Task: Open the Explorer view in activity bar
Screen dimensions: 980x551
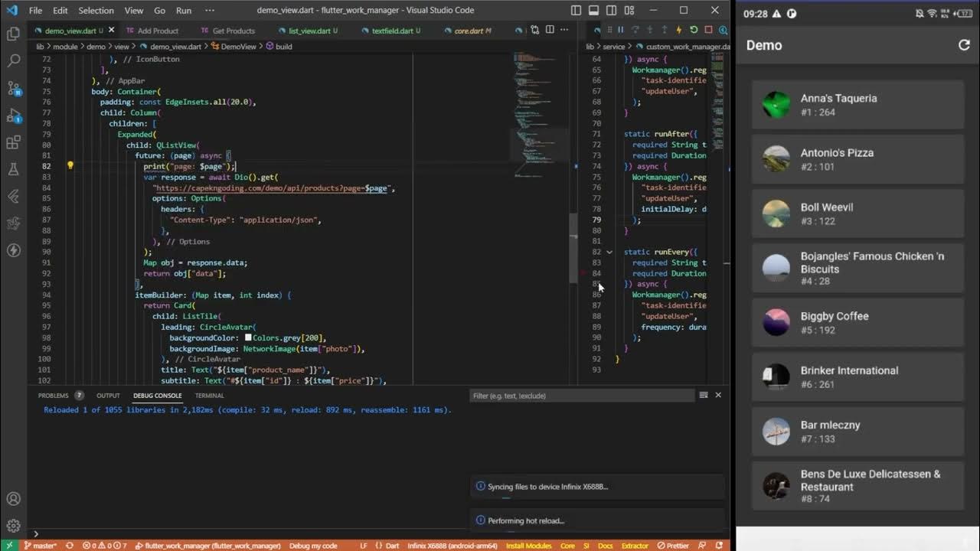Action: (x=13, y=34)
